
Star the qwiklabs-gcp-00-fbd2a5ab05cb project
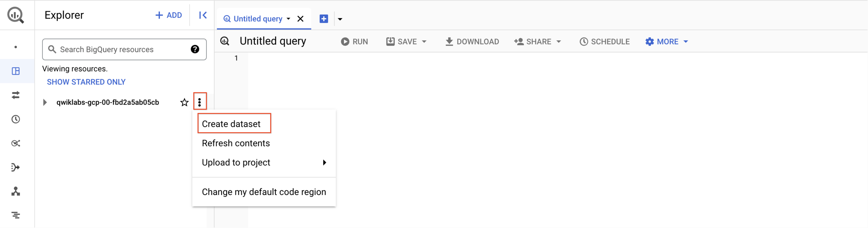click(x=184, y=102)
